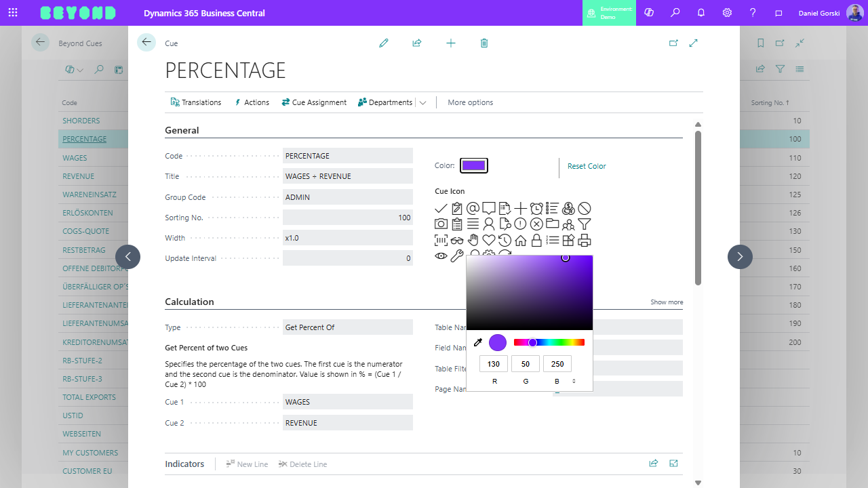Open the notifications bell
The image size is (868, 488).
coord(701,13)
